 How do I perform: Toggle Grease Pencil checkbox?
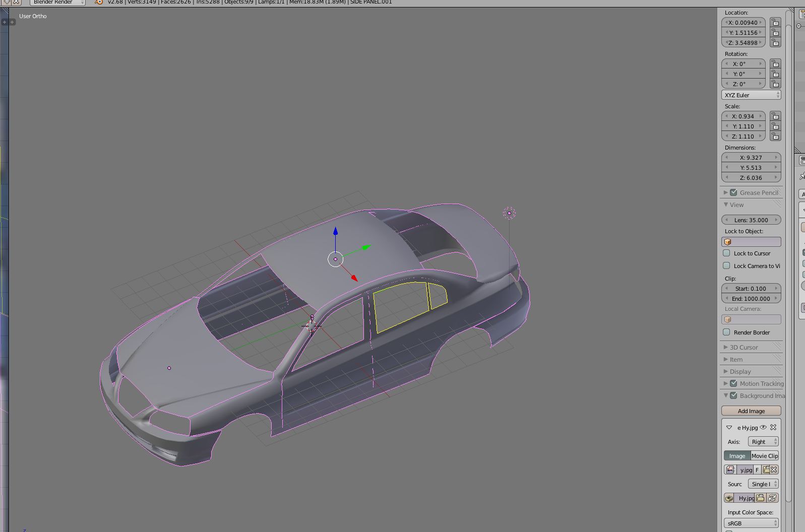click(x=733, y=192)
